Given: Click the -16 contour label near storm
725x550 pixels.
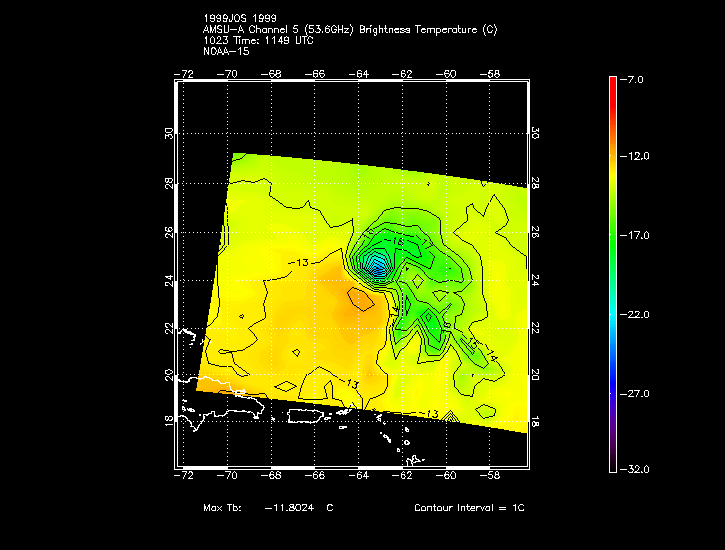Looking at the screenshot, I should 396,243.
